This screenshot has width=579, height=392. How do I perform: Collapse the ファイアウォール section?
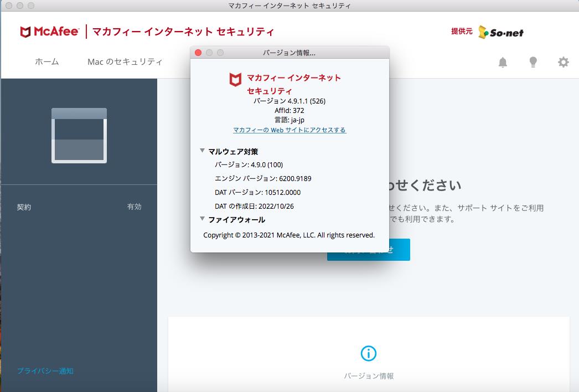(x=203, y=219)
